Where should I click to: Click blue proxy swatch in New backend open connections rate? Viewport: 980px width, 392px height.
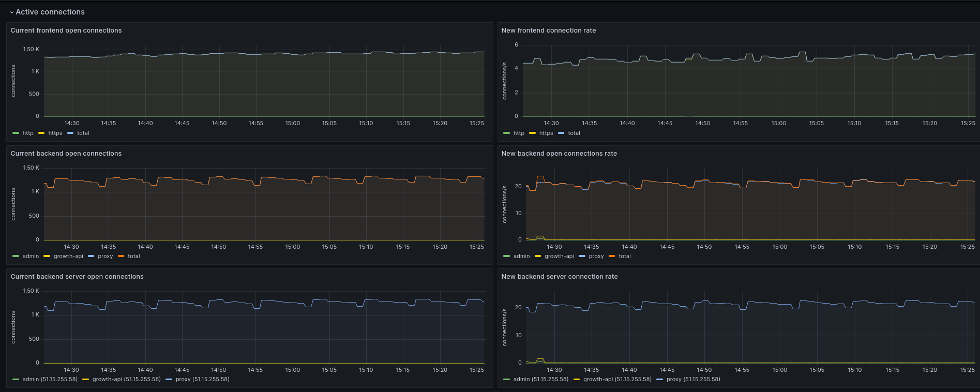[582, 257]
